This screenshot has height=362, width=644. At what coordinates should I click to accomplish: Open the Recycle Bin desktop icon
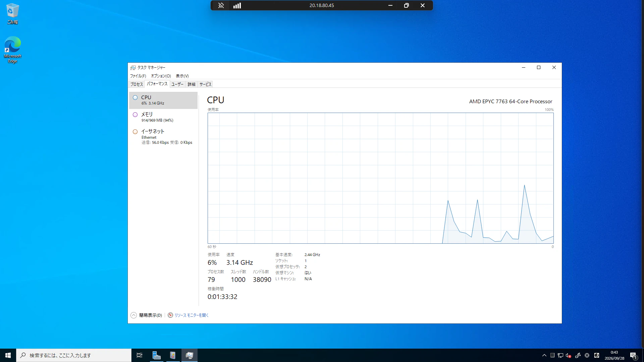pos(12,14)
